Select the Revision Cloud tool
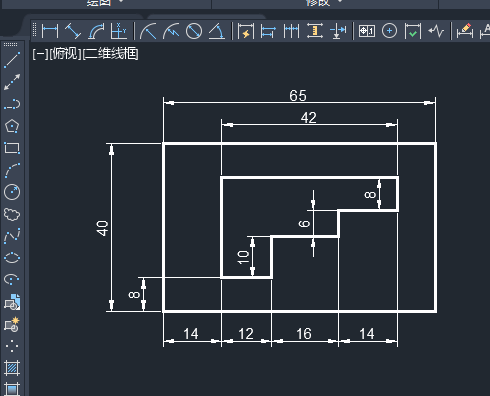The image size is (490, 396). click(x=12, y=214)
